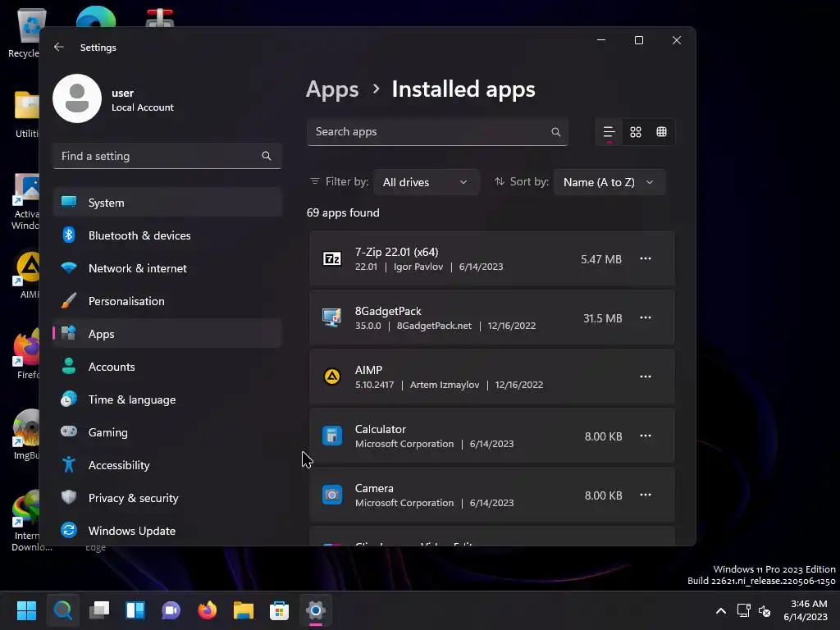Click the network tray icon
Viewport: 840px width, 630px height.
[743, 610]
